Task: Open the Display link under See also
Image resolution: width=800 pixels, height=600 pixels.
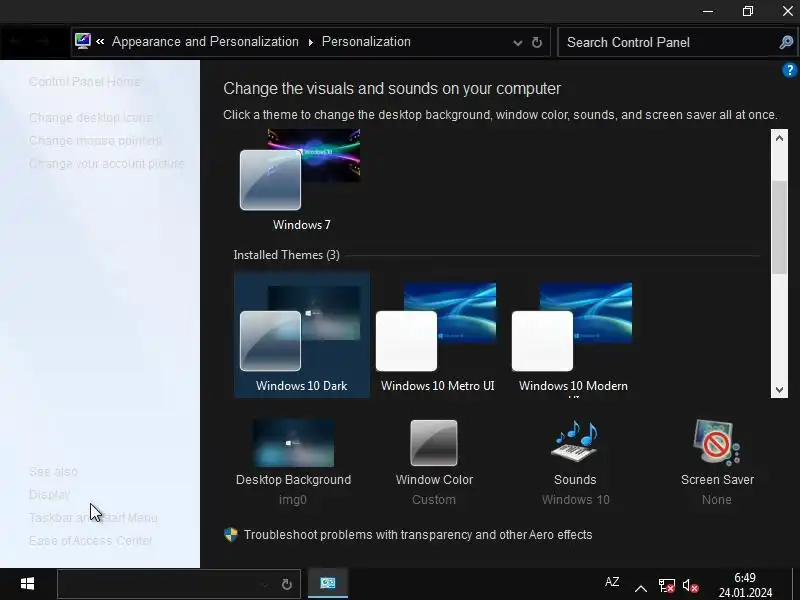Action: click(x=49, y=494)
